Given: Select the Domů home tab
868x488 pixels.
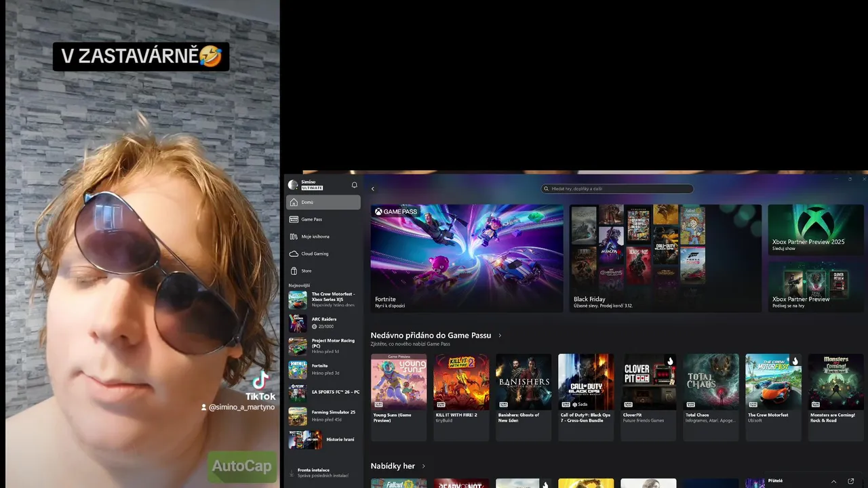Looking at the screenshot, I should pos(323,202).
